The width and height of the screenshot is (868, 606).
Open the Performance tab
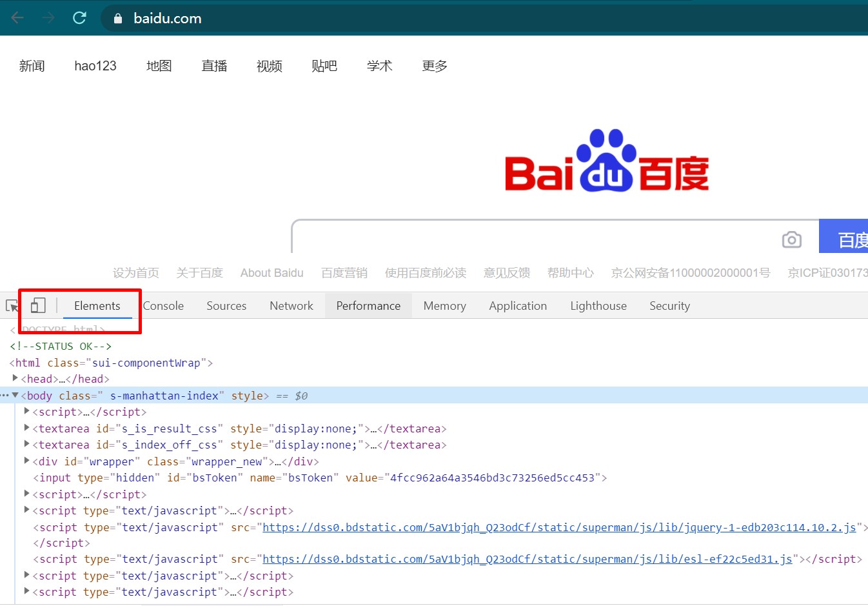click(368, 306)
